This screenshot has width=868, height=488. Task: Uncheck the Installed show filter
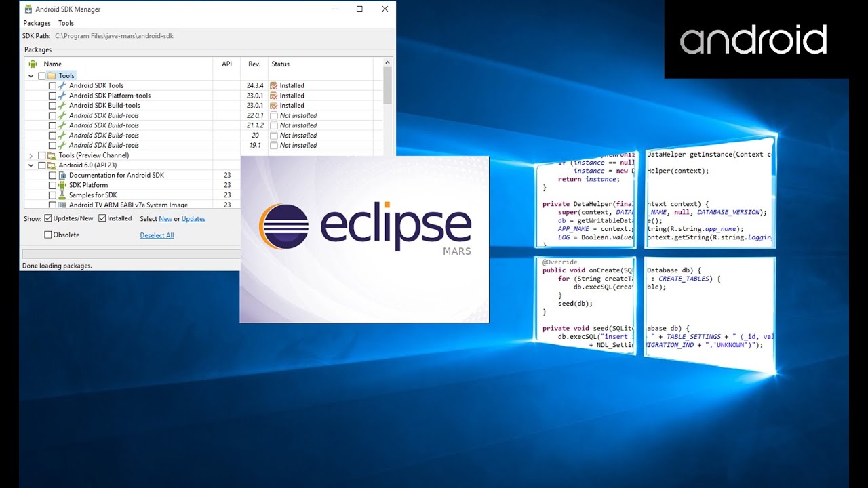[102, 218]
